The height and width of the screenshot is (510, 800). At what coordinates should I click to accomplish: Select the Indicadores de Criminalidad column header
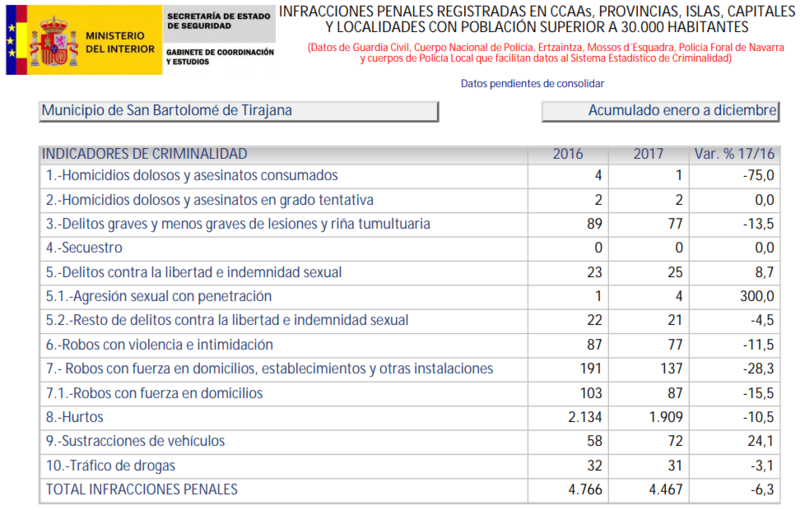[144, 154]
